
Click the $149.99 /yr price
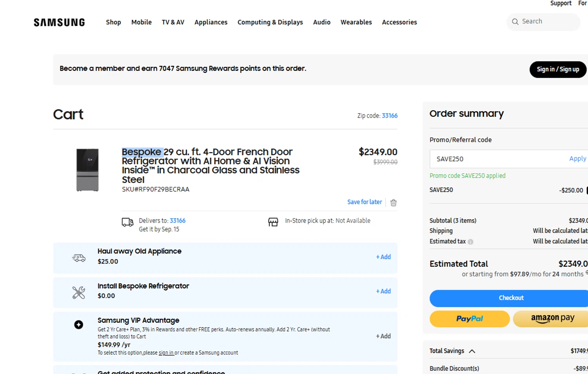[114, 345]
